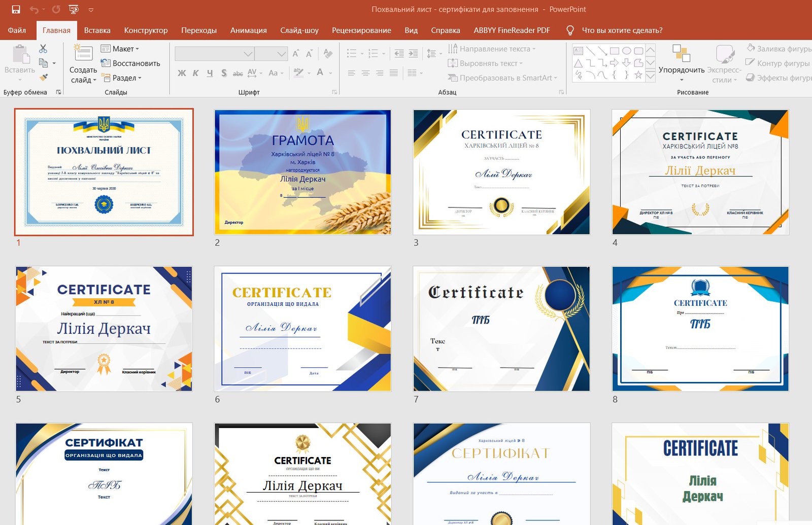Open the Создать слайд dropdown arrow
This screenshot has height=525, width=812.
point(94,80)
